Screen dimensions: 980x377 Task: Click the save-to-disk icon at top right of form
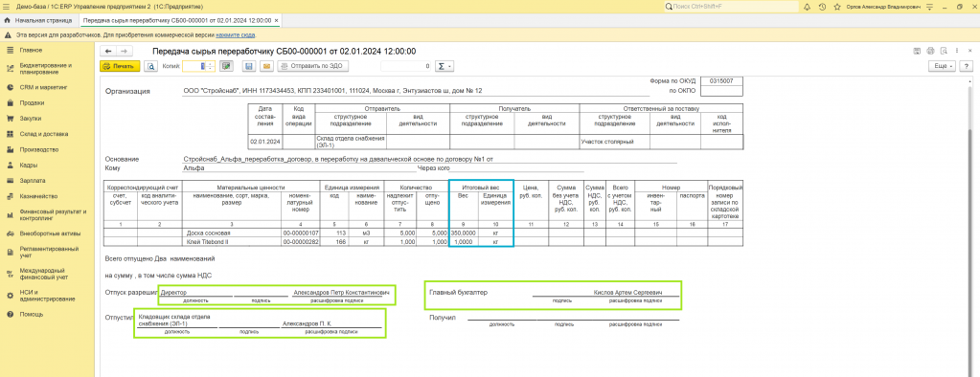(918, 51)
